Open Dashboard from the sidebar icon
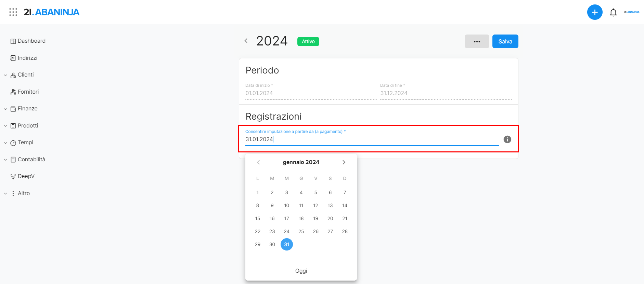 (x=13, y=41)
